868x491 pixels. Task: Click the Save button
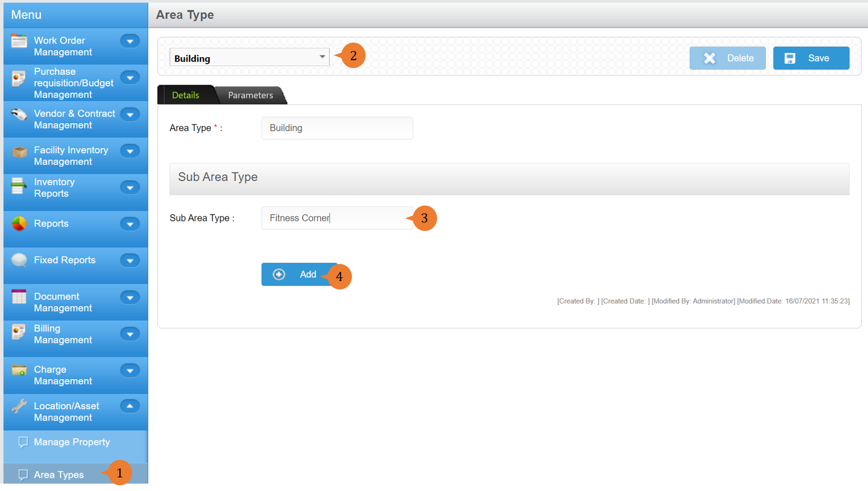811,58
